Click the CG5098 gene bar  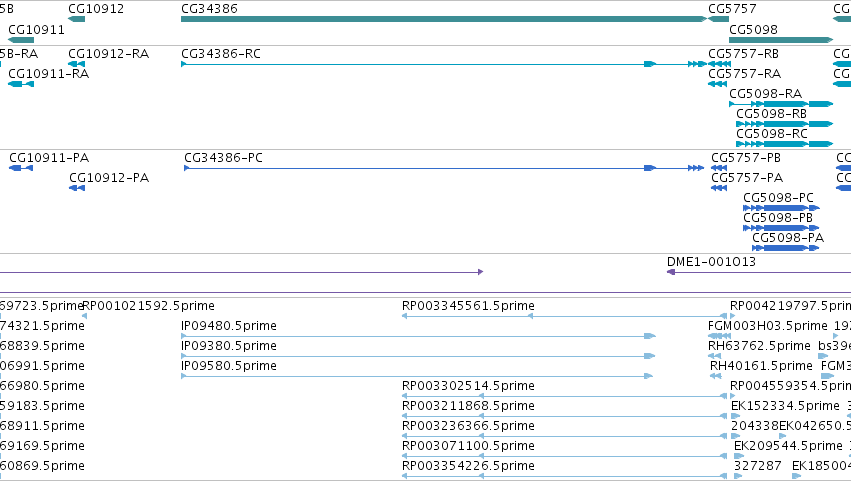coord(780,40)
